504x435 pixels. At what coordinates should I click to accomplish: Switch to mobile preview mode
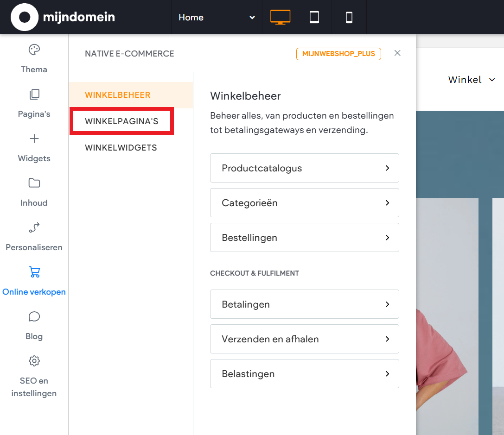pyautogui.click(x=349, y=17)
